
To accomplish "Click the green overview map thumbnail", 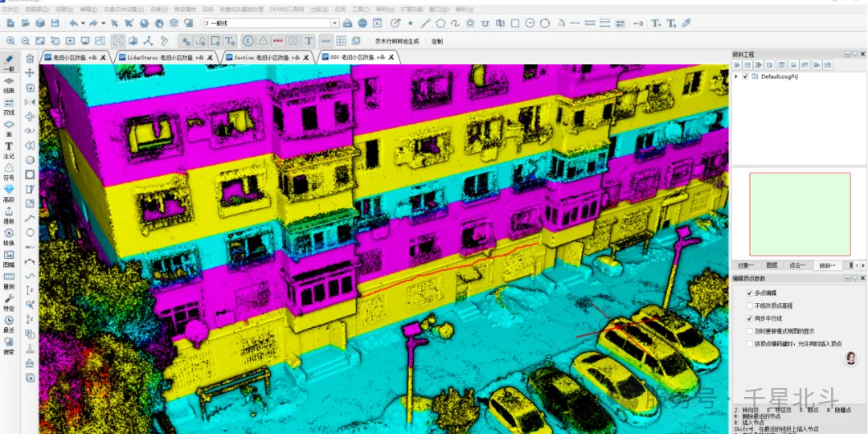I will (x=800, y=215).
